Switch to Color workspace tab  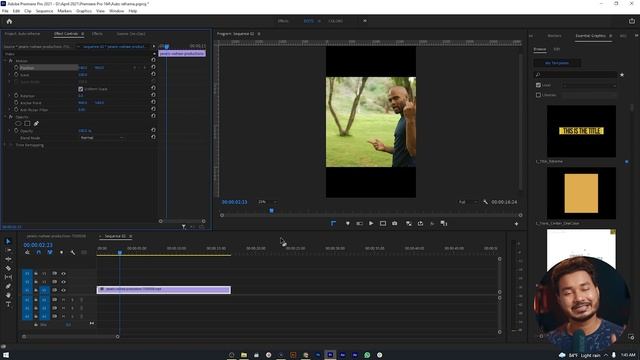click(336, 21)
